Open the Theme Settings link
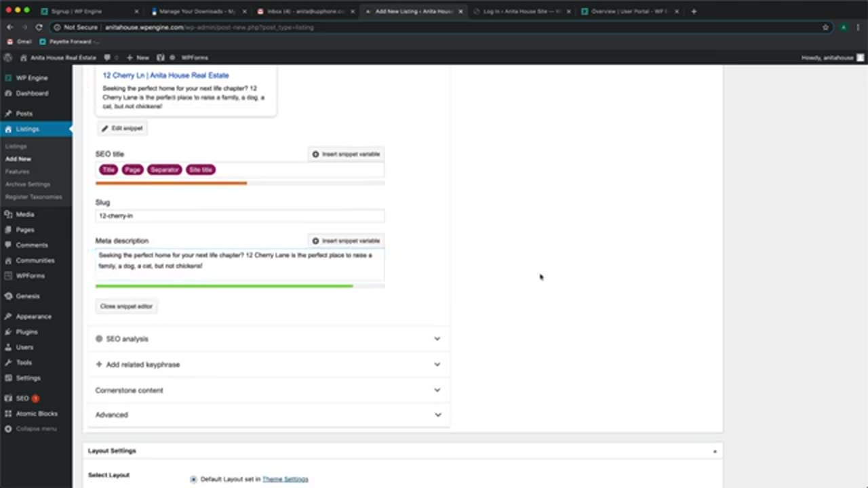Viewport: 868px width, 488px height. click(285, 479)
